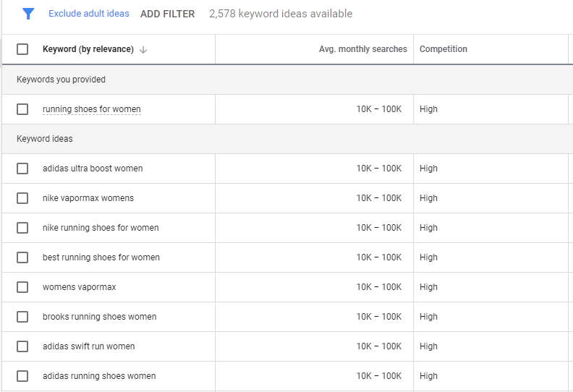Screen dimensions: 573x392
Task: Click keyword text 'adidas swift run women'
Action: [89, 346]
